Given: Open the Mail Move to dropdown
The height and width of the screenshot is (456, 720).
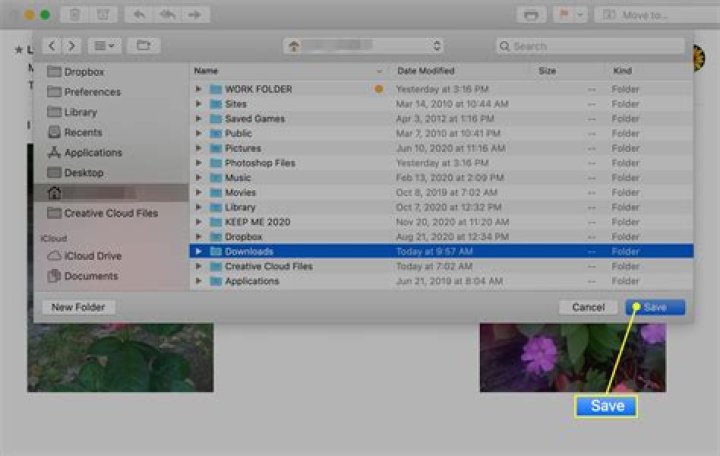Looking at the screenshot, I should (657, 15).
